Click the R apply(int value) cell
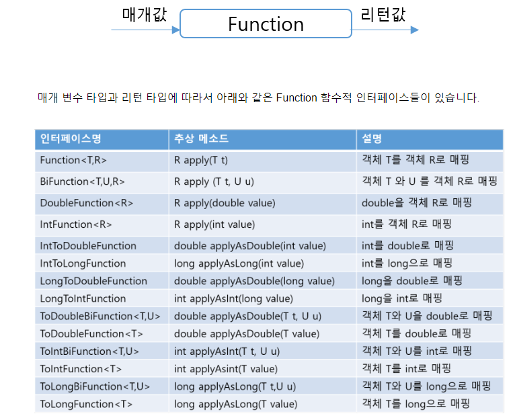The width and height of the screenshot is (513, 420). coord(262,225)
